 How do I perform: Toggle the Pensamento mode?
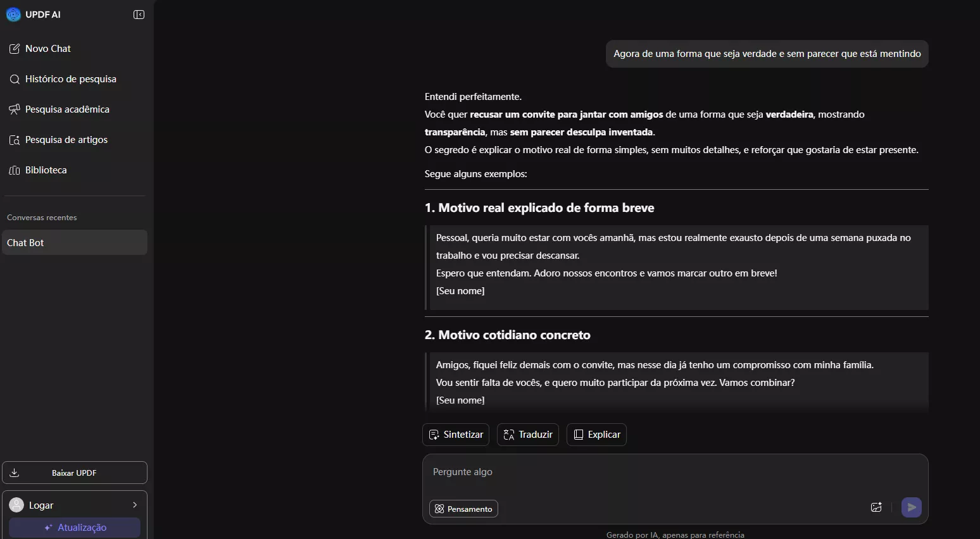pos(463,509)
